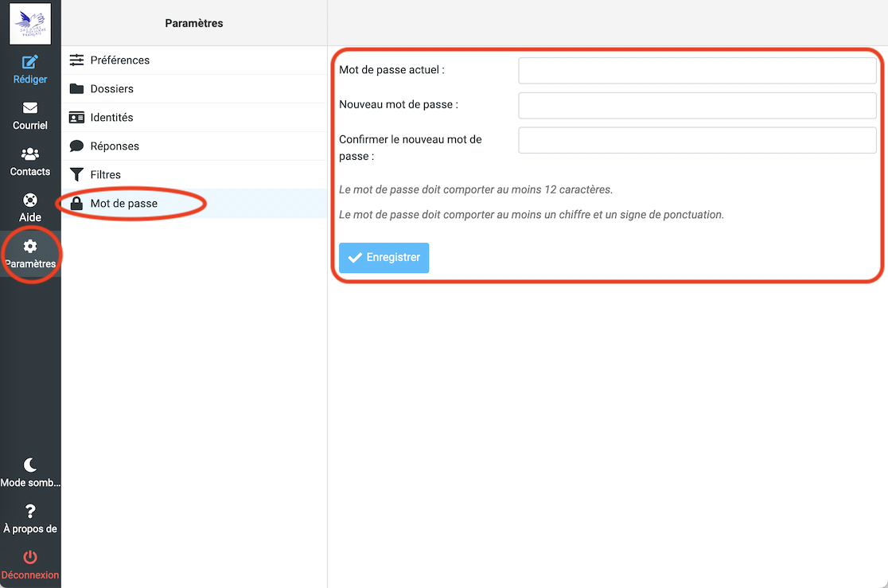
Task: Select Identités in the settings list
Action: [x=111, y=118]
